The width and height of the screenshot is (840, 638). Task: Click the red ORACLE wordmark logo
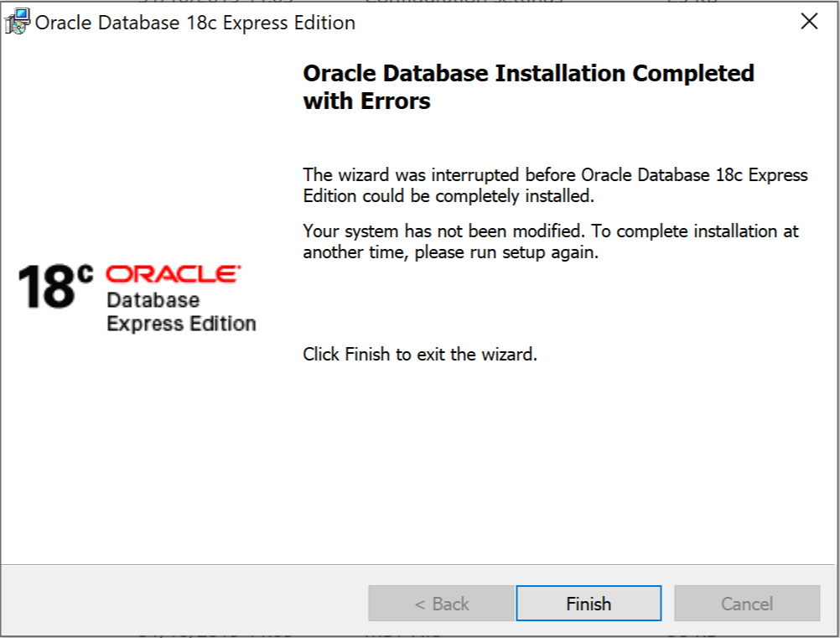(x=174, y=274)
